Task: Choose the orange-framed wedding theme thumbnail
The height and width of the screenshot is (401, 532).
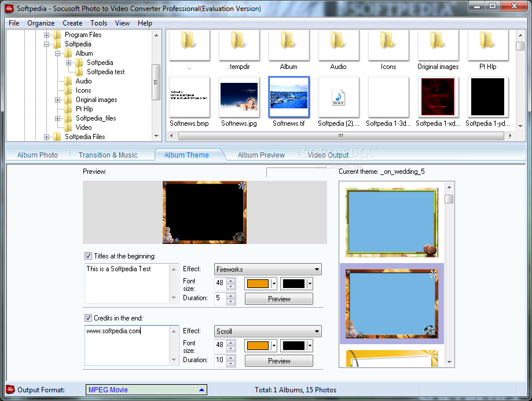Action: tap(392, 304)
